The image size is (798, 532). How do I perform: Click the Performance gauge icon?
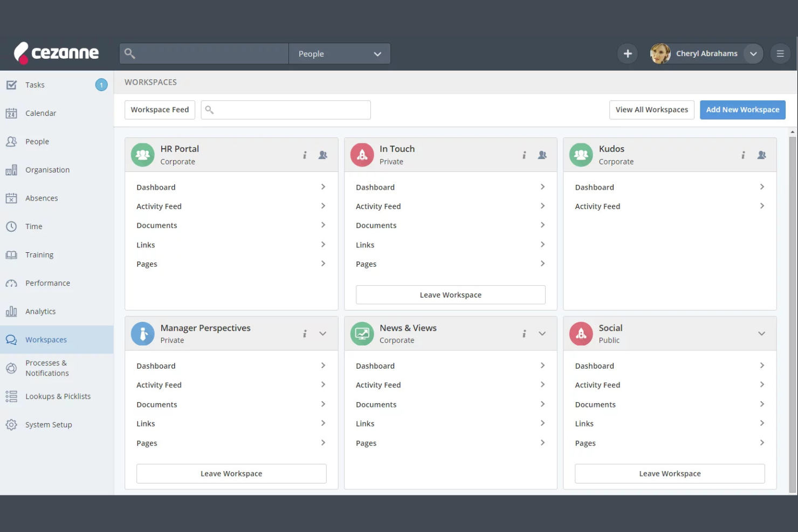pyautogui.click(x=11, y=283)
